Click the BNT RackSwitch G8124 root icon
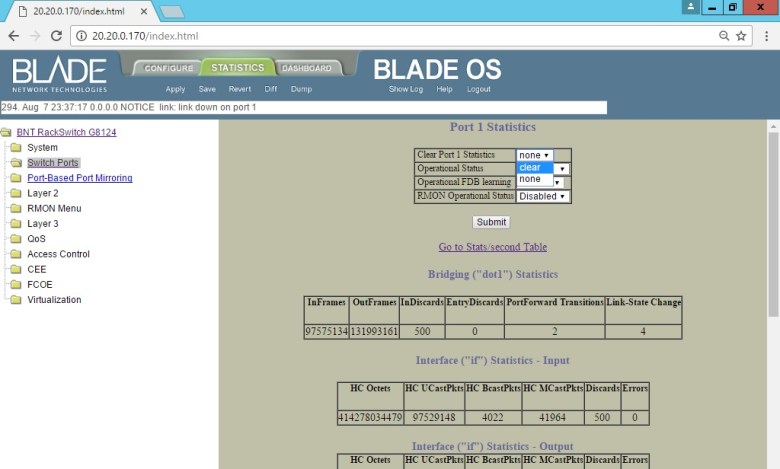Image resolution: width=780 pixels, height=469 pixels. click(x=6, y=132)
